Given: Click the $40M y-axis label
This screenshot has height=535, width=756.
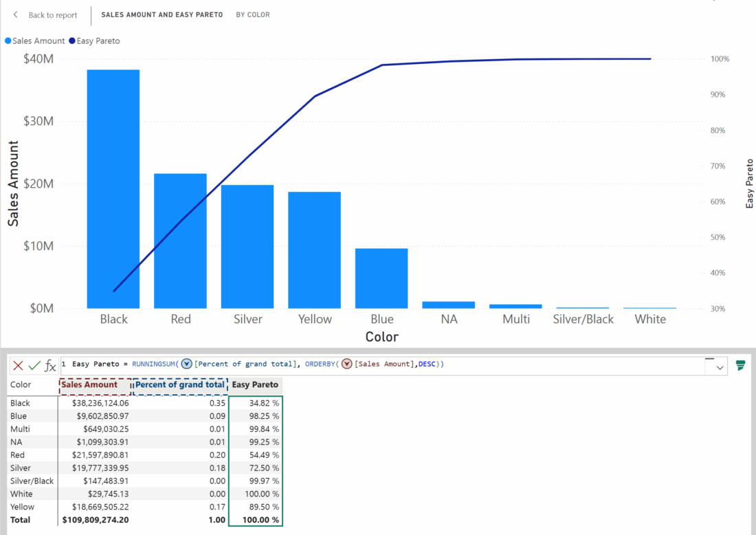Looking at the screenshot, I should click(38, 59).
